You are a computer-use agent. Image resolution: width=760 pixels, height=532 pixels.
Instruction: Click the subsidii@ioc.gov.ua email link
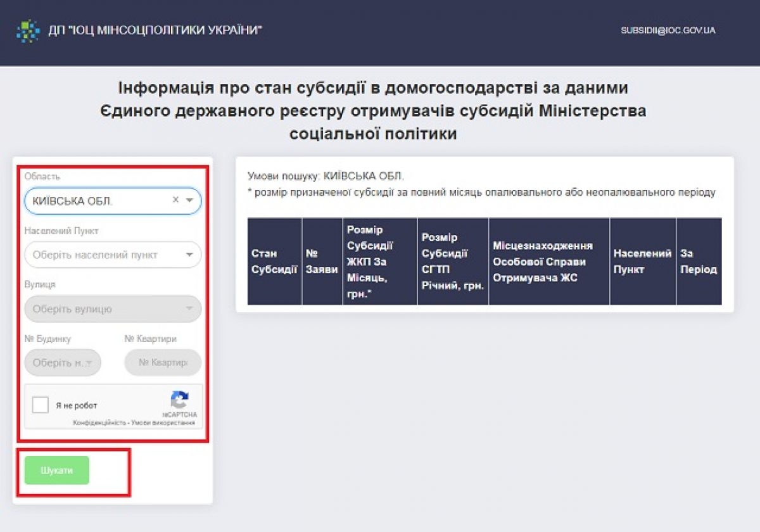(668, 30)
